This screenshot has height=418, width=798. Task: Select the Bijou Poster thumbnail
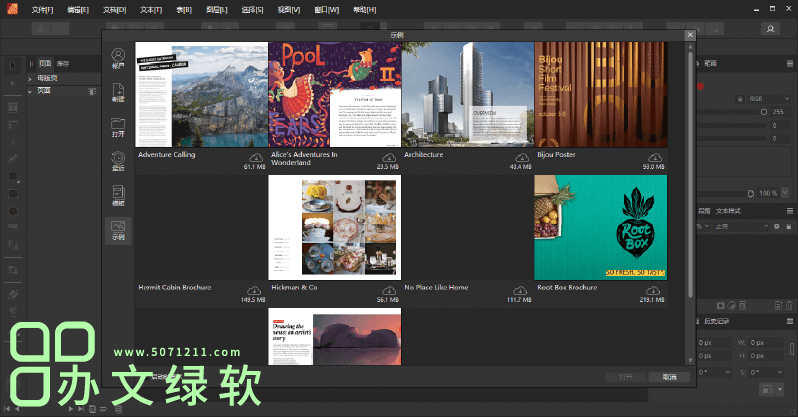click(x=601, y=95)
